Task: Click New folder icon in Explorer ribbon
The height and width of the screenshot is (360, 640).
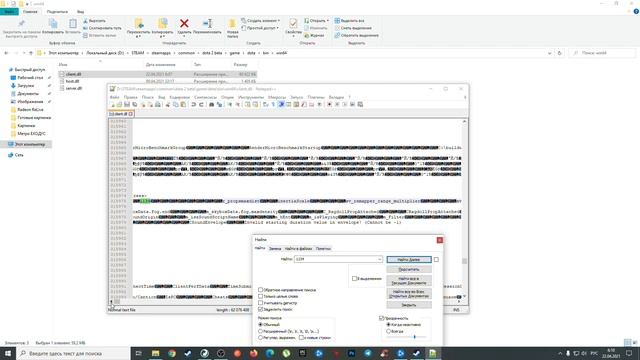Action: coord(232,24)
